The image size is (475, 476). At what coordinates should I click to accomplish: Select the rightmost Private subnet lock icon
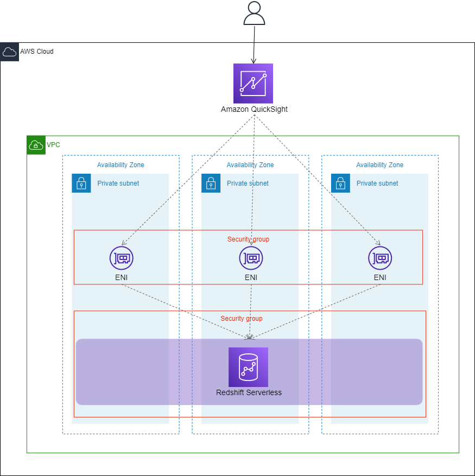340,183
